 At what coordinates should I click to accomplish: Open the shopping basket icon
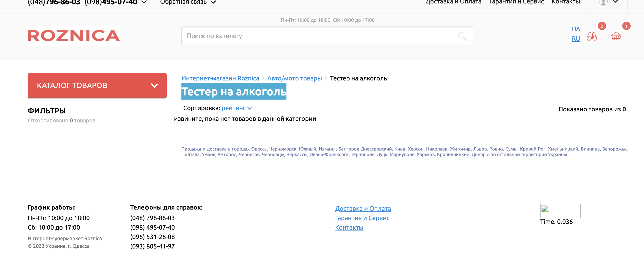coord(616,36)
